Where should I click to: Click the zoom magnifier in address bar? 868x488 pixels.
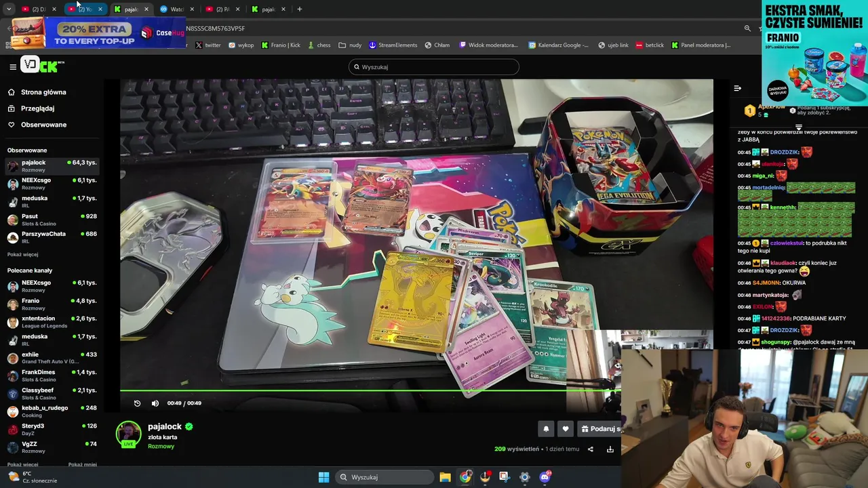[x=747, y=28]
